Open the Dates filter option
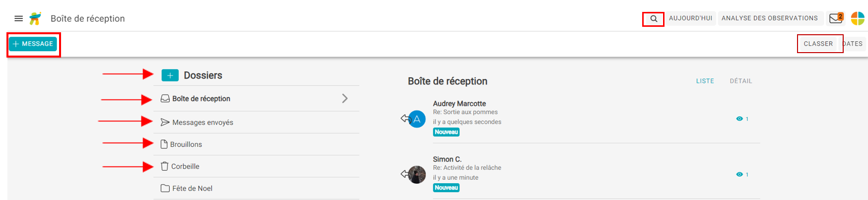The height and width of the screenshot is (200, 868). [854, 44]
